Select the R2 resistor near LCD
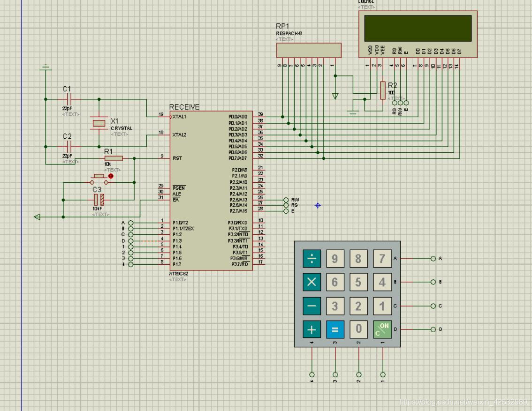 coord(383,90)
